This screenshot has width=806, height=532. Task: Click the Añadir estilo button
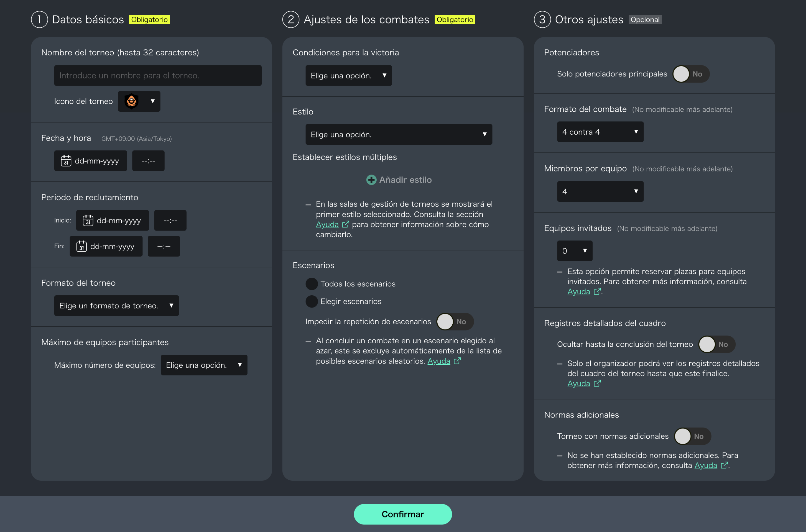pyautogui.click(x=399, y=180)
